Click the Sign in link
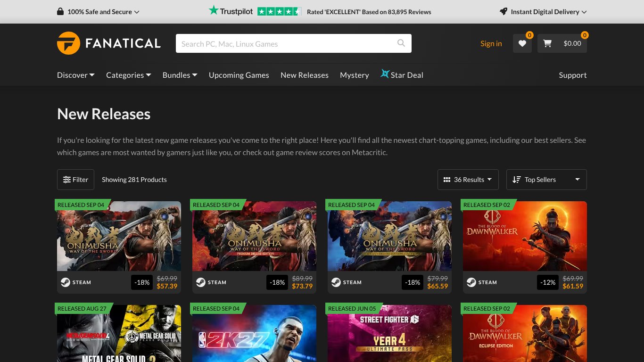The height and width of the screenshot is (362, 644). (x=491, y=43)
